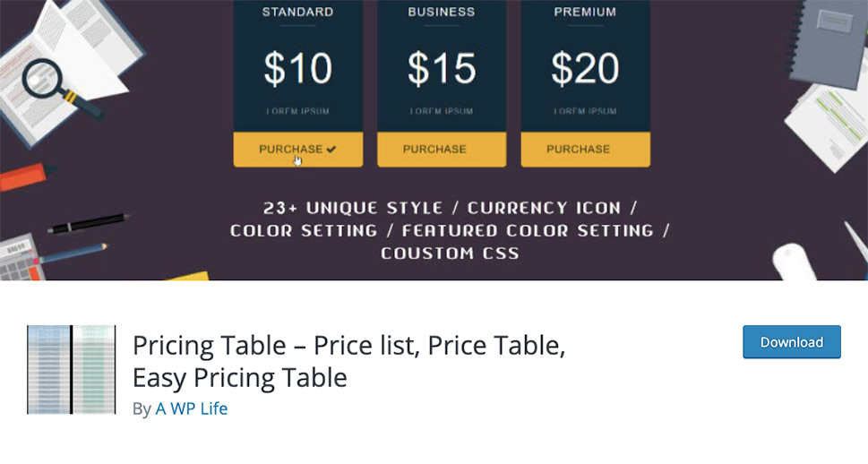Click the checkmark icon on Standard Purchase button
The width and height of the screenshot is (868, 464).
tap(331, 149)
